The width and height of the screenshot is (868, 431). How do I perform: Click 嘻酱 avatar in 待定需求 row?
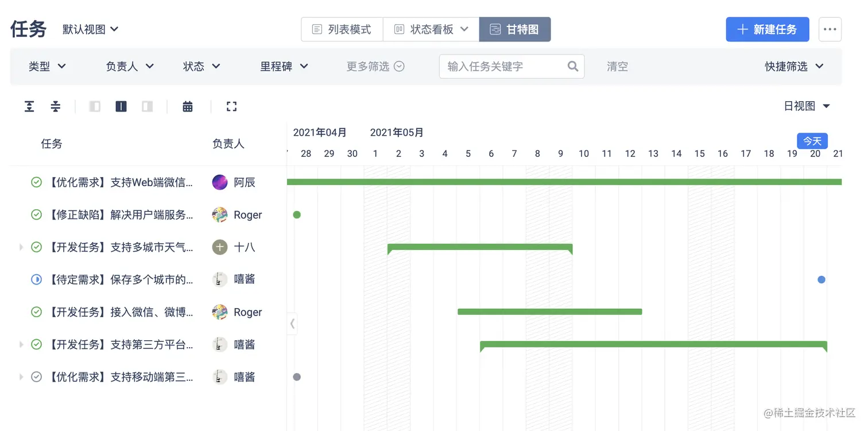tap(220, 279)
